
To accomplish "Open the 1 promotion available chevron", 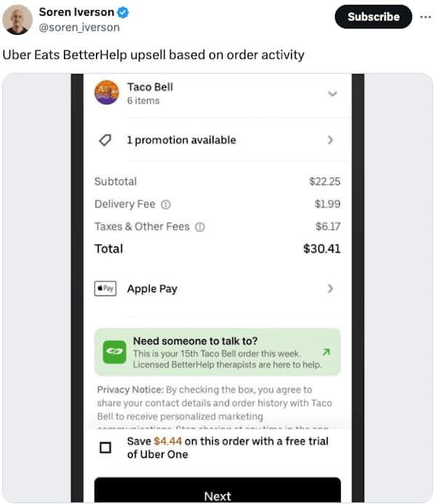I will coord(331,140).
